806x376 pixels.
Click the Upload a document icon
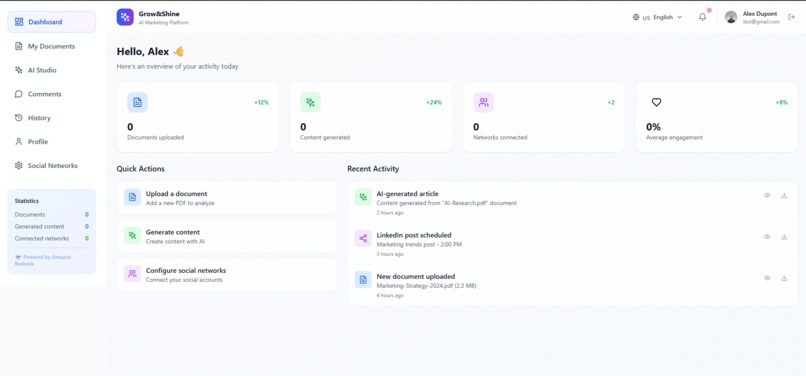[x=132, y=197]
